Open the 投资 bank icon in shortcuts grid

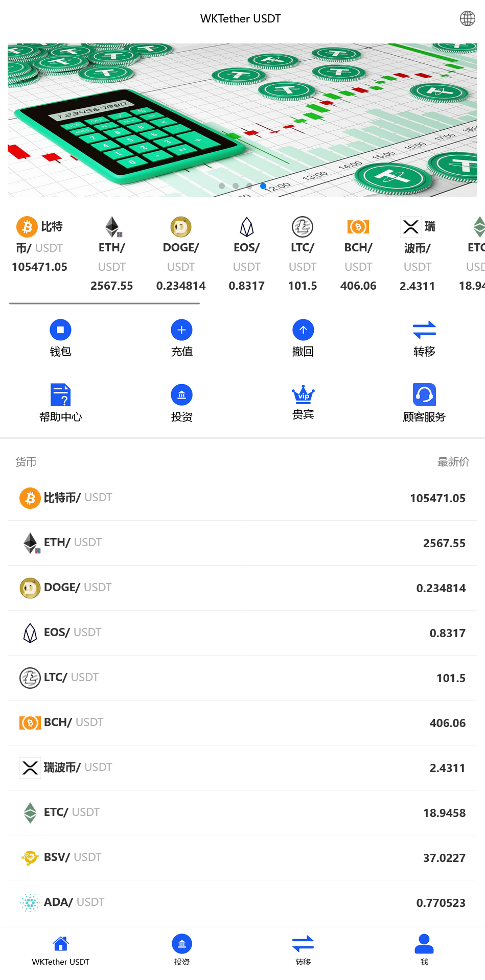point(181,394)
